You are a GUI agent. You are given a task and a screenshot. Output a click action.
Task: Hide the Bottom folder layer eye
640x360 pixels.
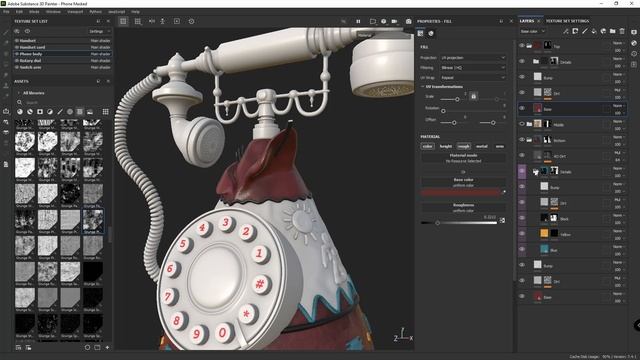[522, 140]
